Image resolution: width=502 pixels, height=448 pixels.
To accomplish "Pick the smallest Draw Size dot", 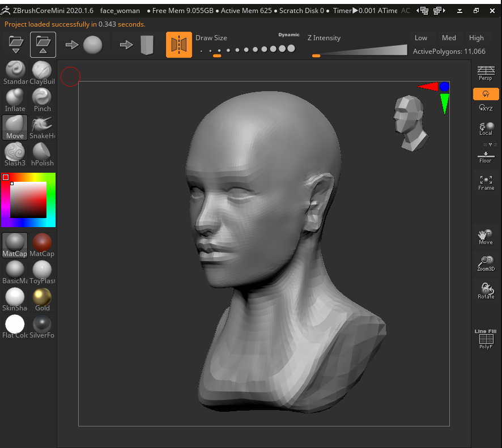I will pyautogui.click(x=201, y=51).
